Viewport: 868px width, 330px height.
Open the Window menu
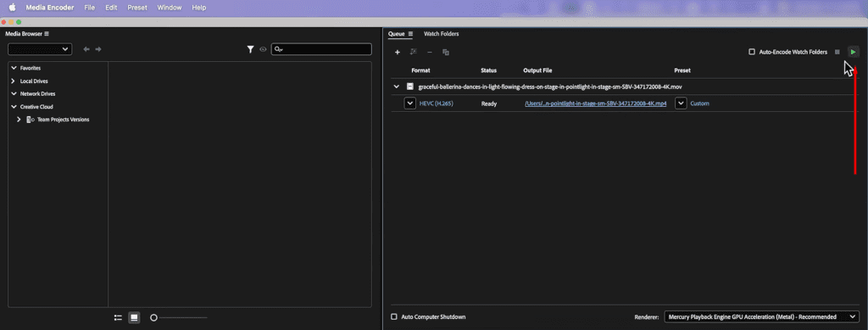tap(170, 8)
